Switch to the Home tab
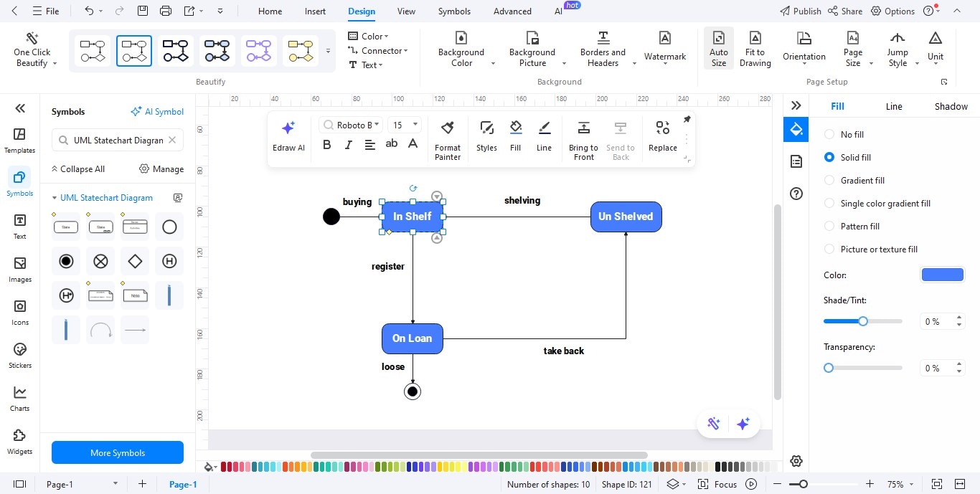Screen dimensions: 980x494 [x=270, y=11]
